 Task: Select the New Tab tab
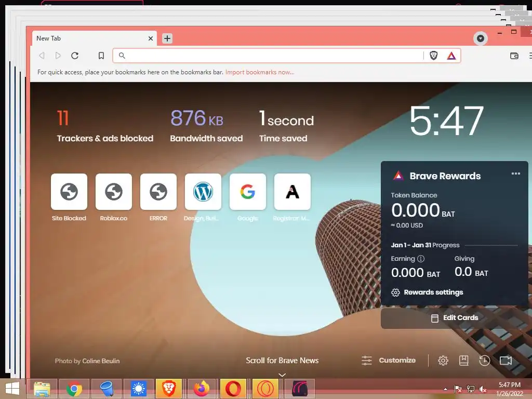[x=94, y=38]
